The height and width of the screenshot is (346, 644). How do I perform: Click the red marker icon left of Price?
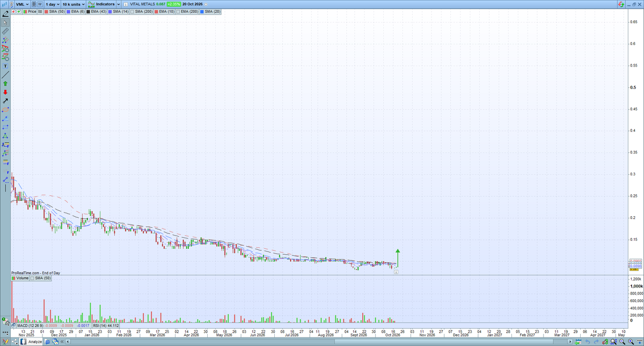(13, 12)
